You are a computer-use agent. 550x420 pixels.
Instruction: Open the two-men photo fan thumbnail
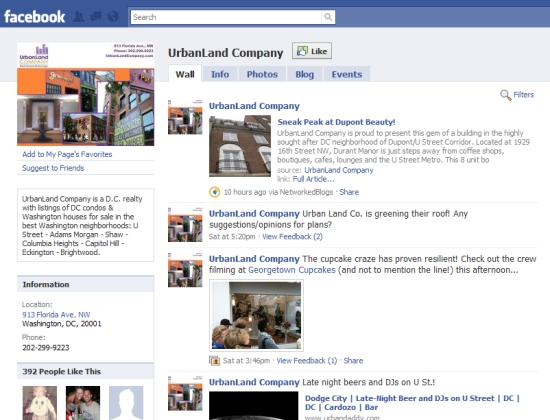coord(83,403)
